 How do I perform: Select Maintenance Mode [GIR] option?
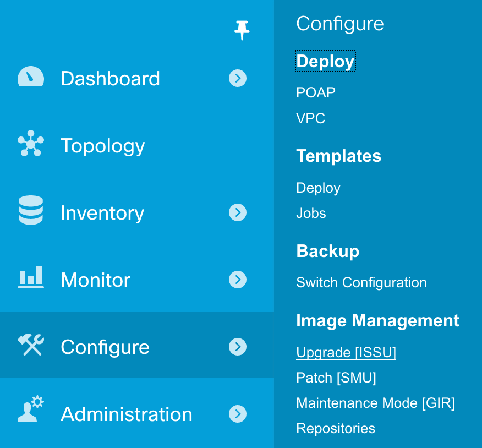[375, 403]
